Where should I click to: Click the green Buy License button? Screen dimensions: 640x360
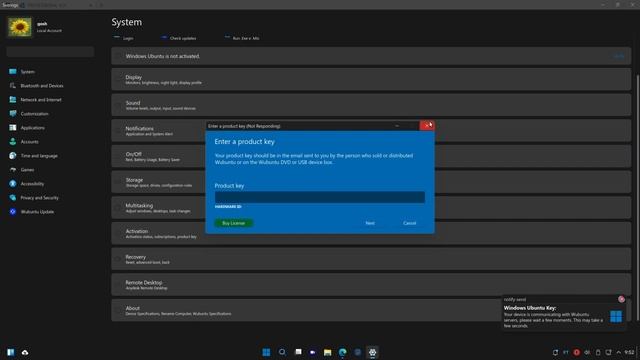tap(233, 223)
